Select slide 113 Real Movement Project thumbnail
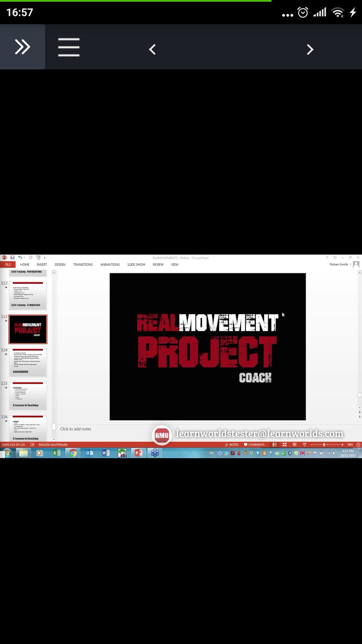Viewport: 362px width, 644px height. pyautogui.click(x=28, y=329)
